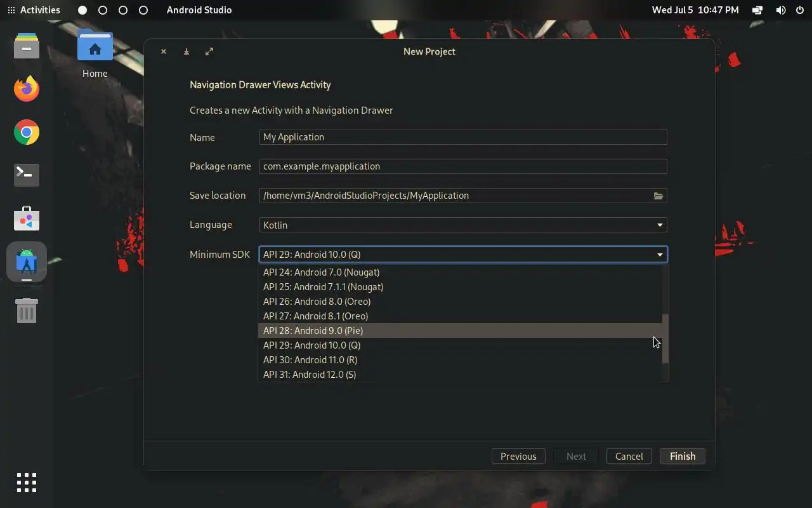This screenshot has width=812, height=508.
Task: Choose API 29: Android 10.0 (Q) in list
Action: coord(460,345)
